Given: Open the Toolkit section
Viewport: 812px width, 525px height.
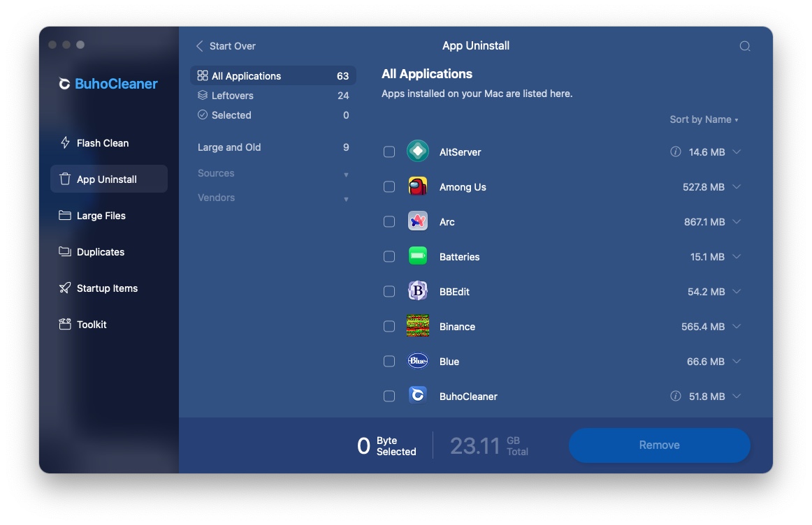Looking at the screenshot, I should pos(109,324).
